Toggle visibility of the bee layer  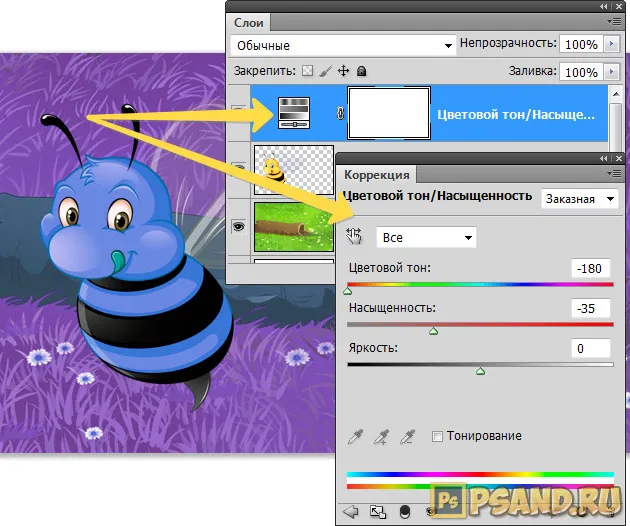click(239, 168)
